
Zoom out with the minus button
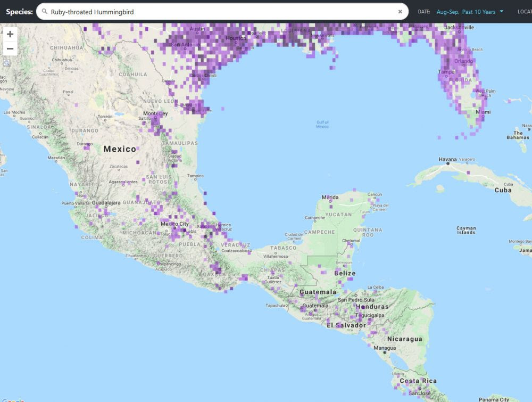(10, 48)
